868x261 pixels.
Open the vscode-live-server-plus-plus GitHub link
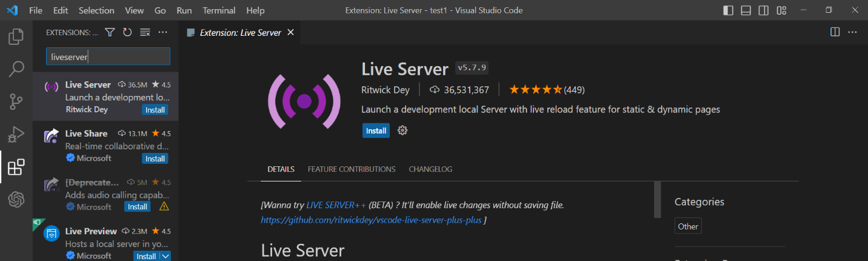(x=372, y=220)
